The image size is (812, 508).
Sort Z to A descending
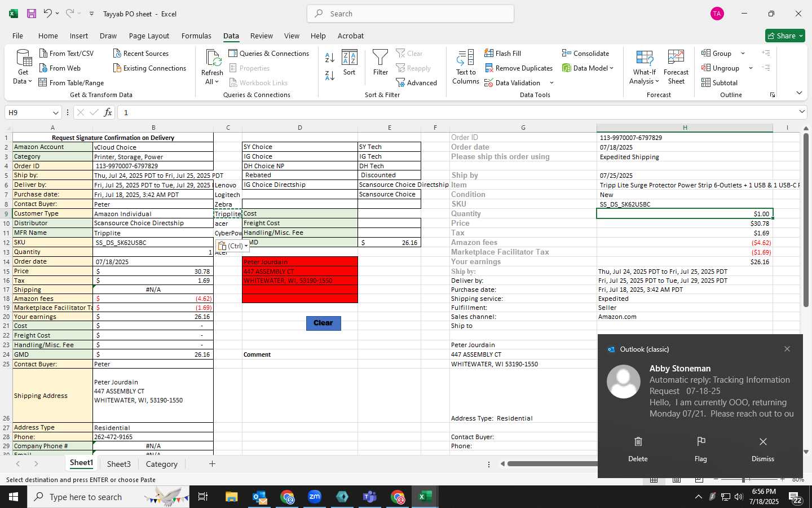[330, 75]
